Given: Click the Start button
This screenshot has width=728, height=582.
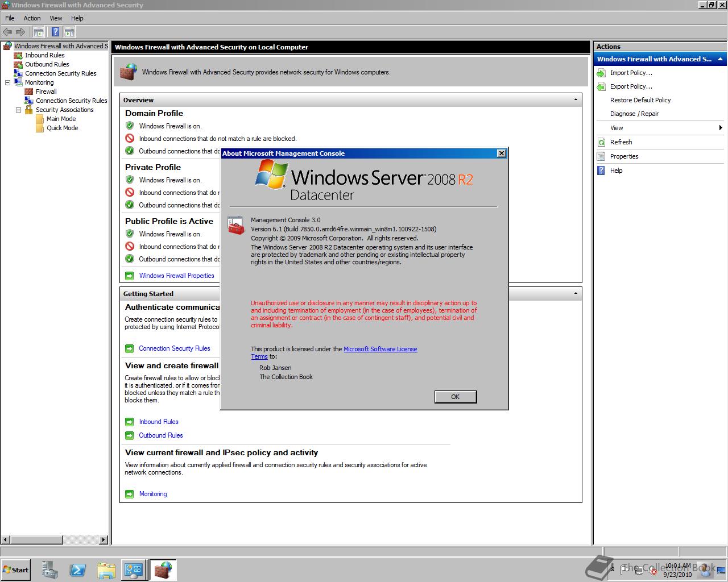Looking at the screenshot, I should tap(15, 569).
